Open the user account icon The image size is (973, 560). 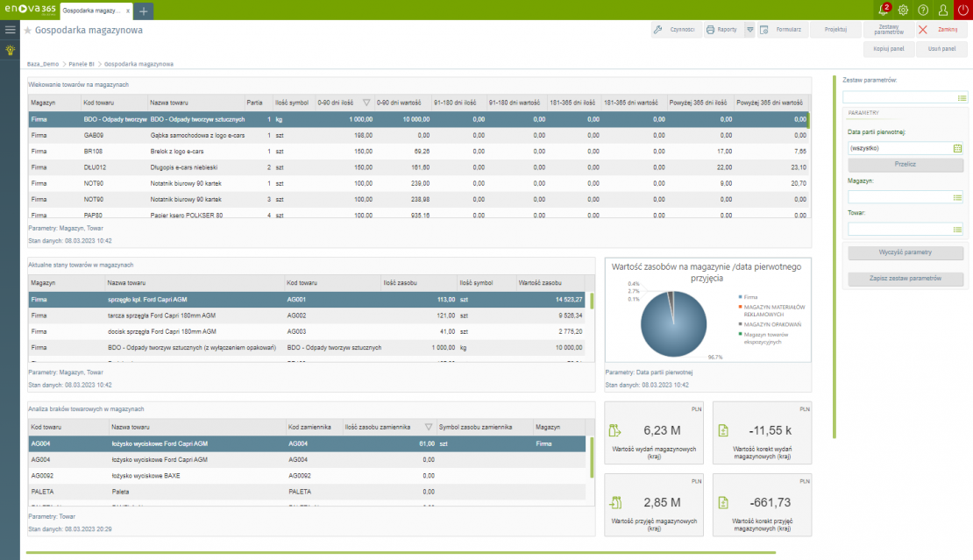click(x=943, y=10)
